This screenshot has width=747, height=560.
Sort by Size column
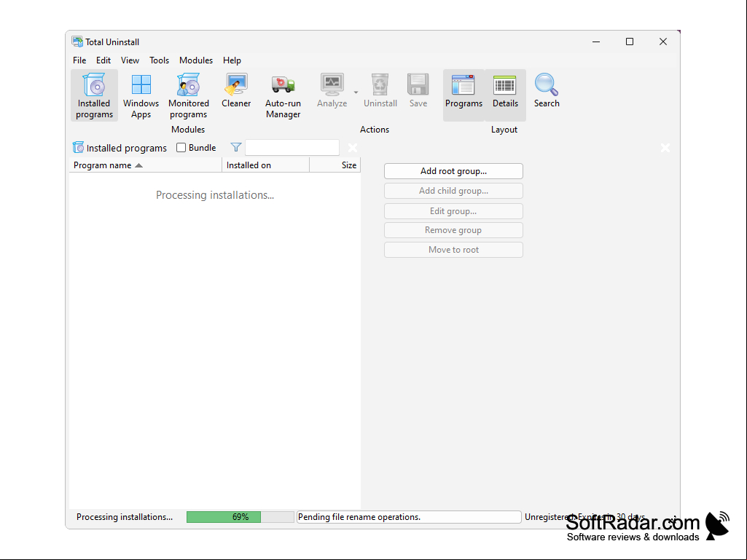(x=335, y=165)
